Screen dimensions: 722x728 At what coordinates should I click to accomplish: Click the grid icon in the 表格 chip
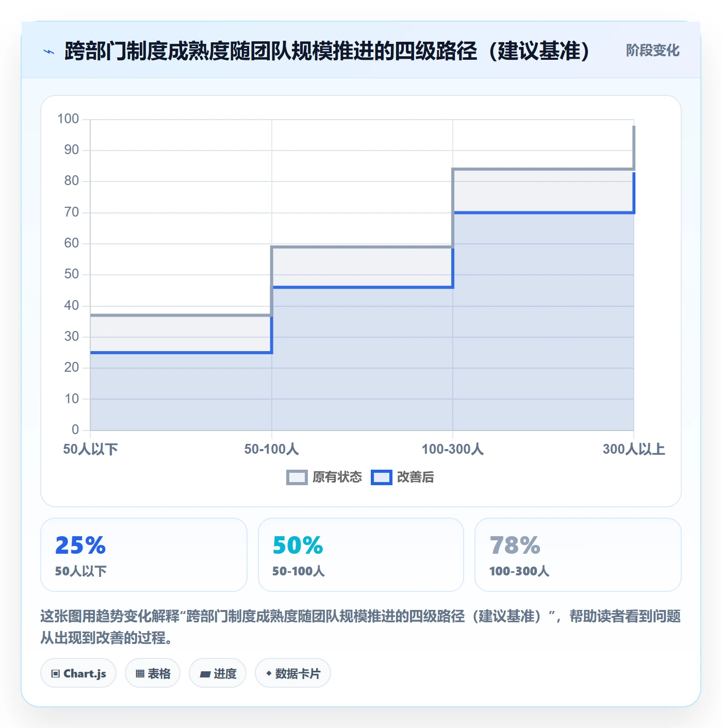pyautogui.click(x=140, y=673)
